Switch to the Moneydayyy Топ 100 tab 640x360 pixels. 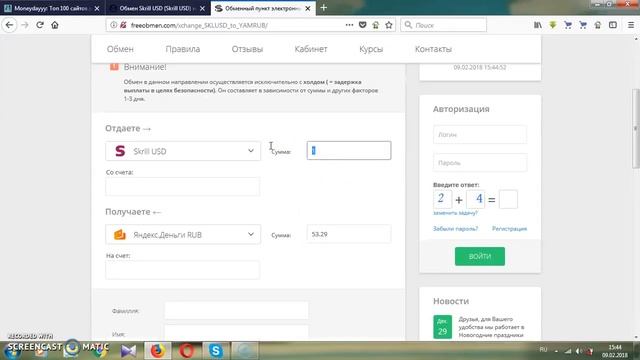click(51, 8)
